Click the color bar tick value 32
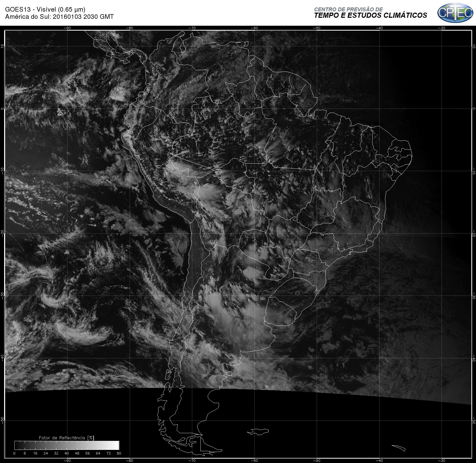The image size is (476, 463). tap(56, 453)
